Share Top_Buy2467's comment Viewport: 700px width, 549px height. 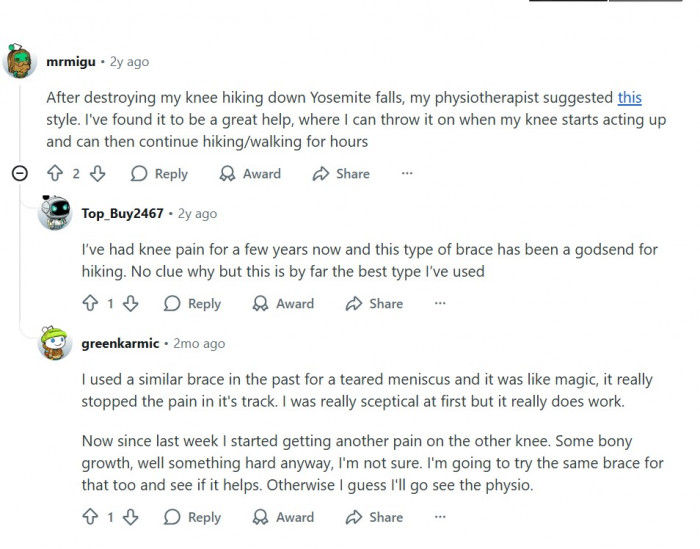point(374,304)
